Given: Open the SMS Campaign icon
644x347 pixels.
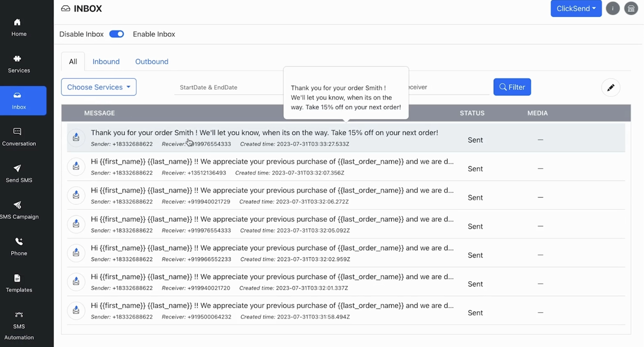Looking at the screenshot, I should coord(17,205).
